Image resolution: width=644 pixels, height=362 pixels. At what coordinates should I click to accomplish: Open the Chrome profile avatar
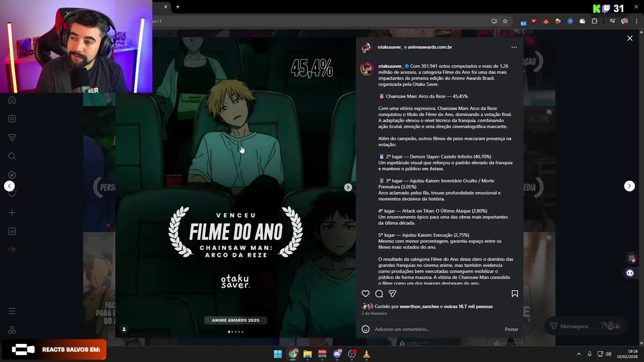624,21
